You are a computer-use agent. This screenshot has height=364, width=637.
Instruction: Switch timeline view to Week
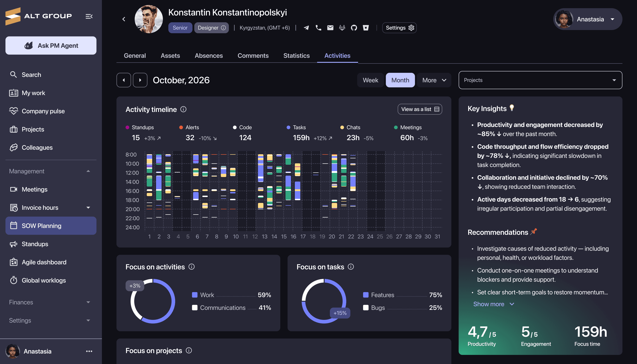(370, 80)
